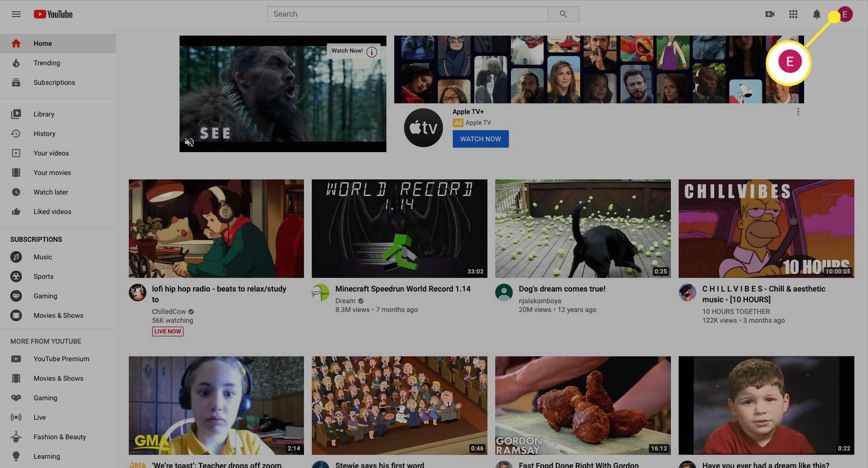Viewport: 868px width, 468px height.
Task: Click the WATCH NOW button
Action: point(481,139)
